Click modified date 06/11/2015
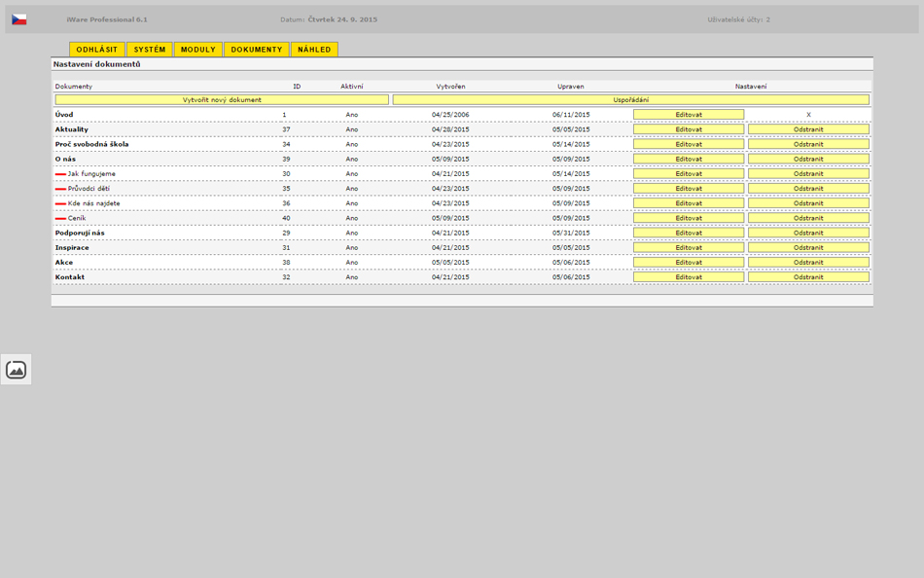Screen dimensions: 924x578 click(570, 115)
